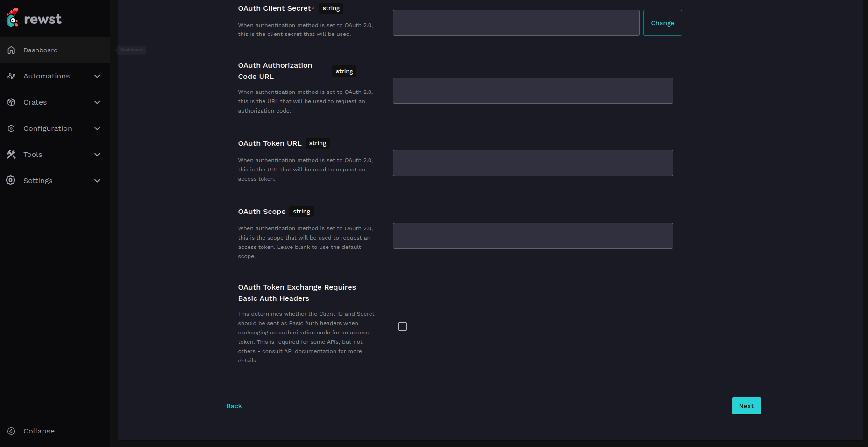Click the Crates box icon
The width and height of the screenshot is (868, 447).
click(12, 102)
